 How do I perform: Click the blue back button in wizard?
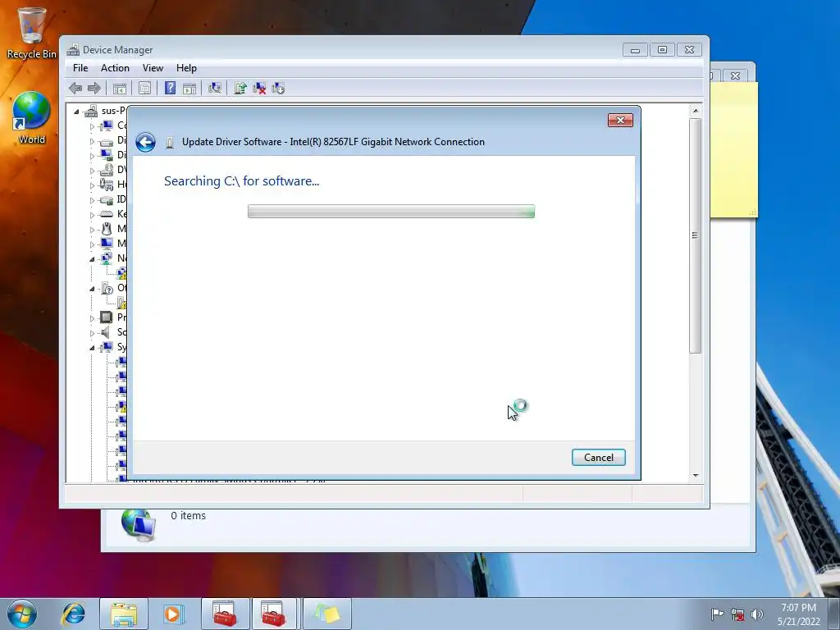145,142
